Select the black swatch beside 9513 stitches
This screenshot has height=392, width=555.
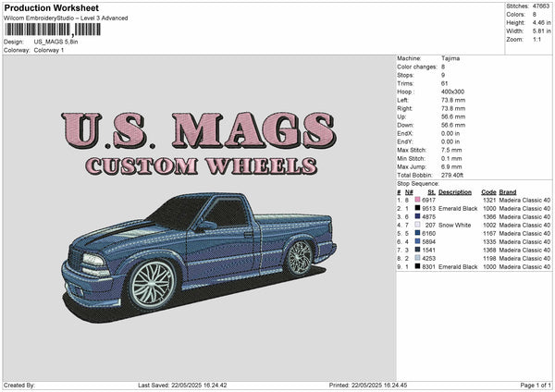tap(417, 208)
